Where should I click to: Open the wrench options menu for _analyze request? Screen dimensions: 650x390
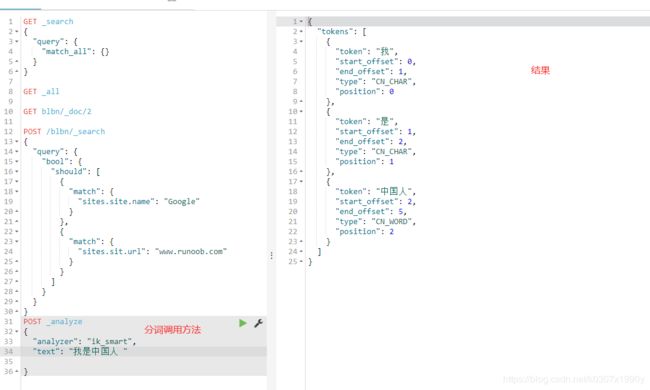coord(258,323)
